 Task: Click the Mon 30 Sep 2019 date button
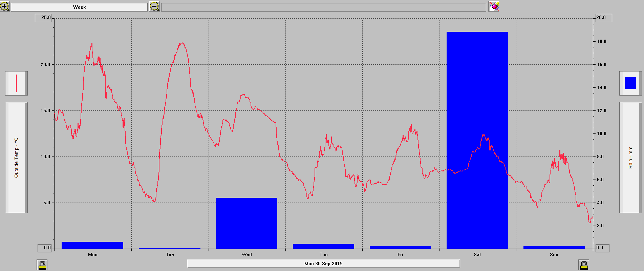click(x=323, y=264)
